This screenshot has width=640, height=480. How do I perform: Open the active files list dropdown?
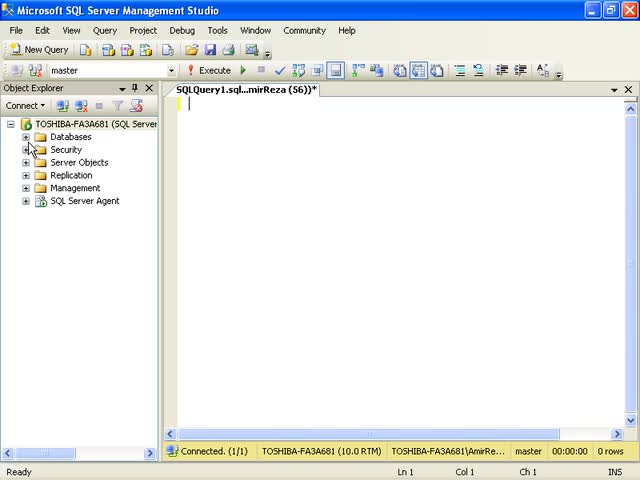(x=614, y=90)
